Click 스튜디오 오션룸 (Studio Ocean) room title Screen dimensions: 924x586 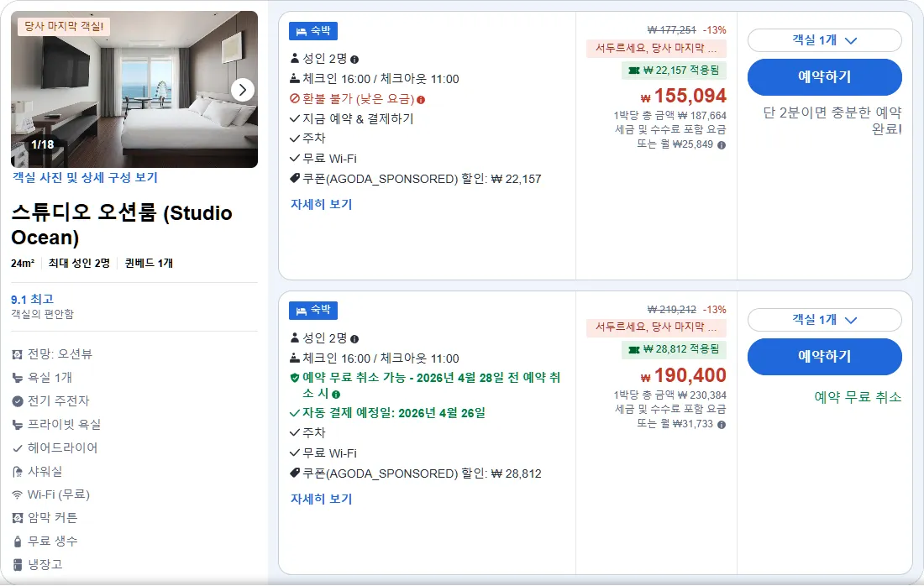coord(122,225)
